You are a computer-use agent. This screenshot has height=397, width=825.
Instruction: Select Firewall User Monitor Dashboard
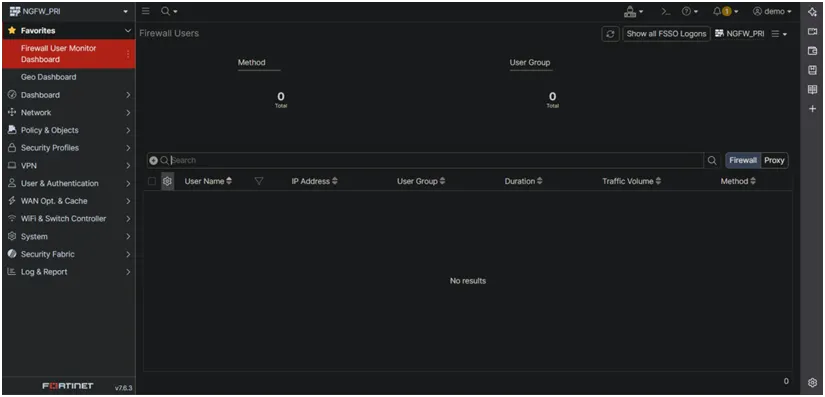pos(69,54)
